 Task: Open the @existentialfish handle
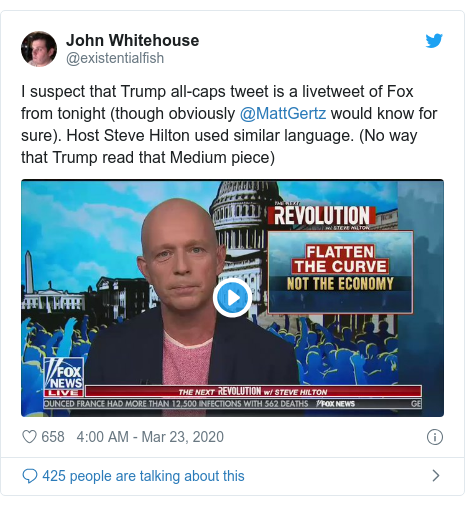tap(115, 58)
